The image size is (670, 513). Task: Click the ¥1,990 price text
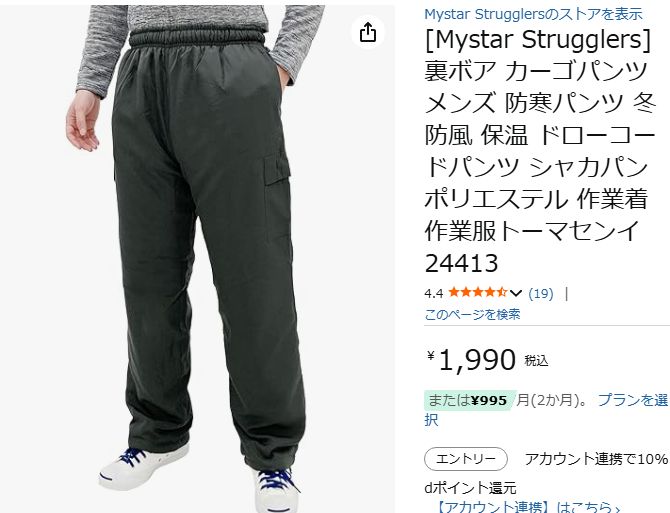coord(472,360)
